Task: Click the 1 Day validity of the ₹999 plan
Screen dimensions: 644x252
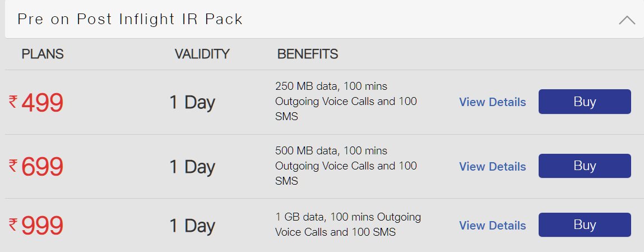Action: pos(192,226)
